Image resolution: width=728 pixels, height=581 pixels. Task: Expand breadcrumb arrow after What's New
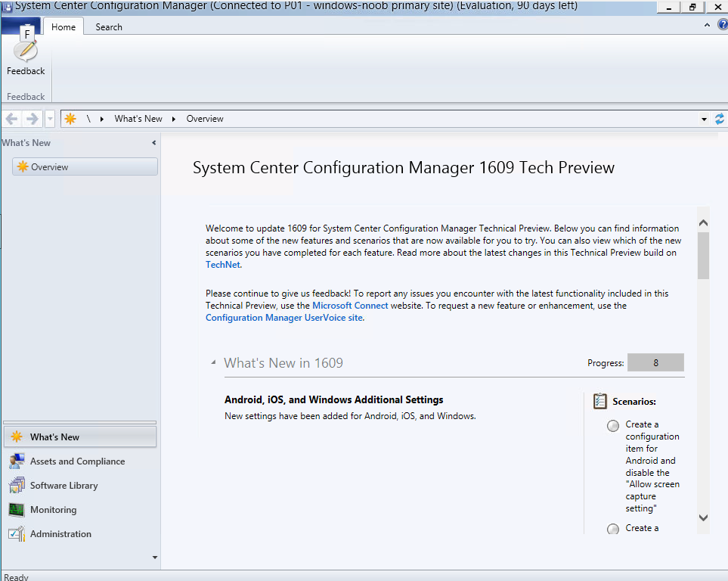pyautogui.click(x=174, y=119)
